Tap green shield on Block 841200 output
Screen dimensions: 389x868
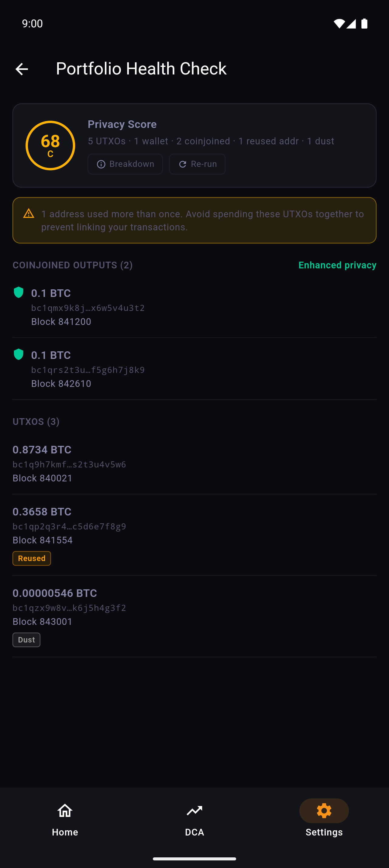(19, 292)
